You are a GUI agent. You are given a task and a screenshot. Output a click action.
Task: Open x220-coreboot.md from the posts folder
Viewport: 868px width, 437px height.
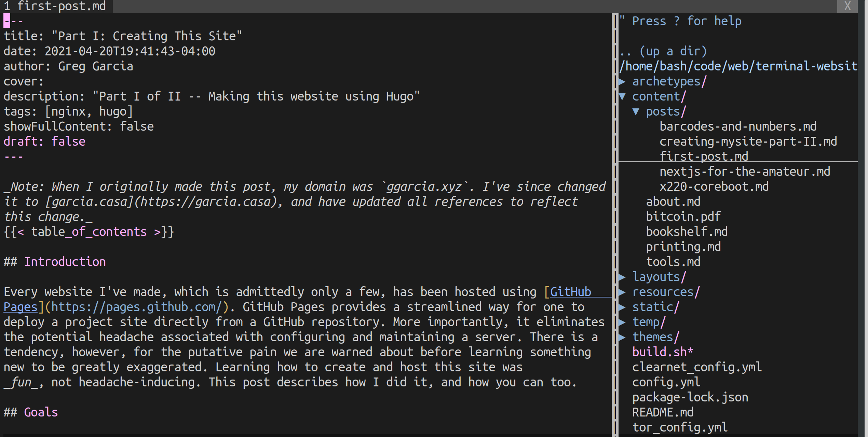pyautogui.click(x=714, y=187)
